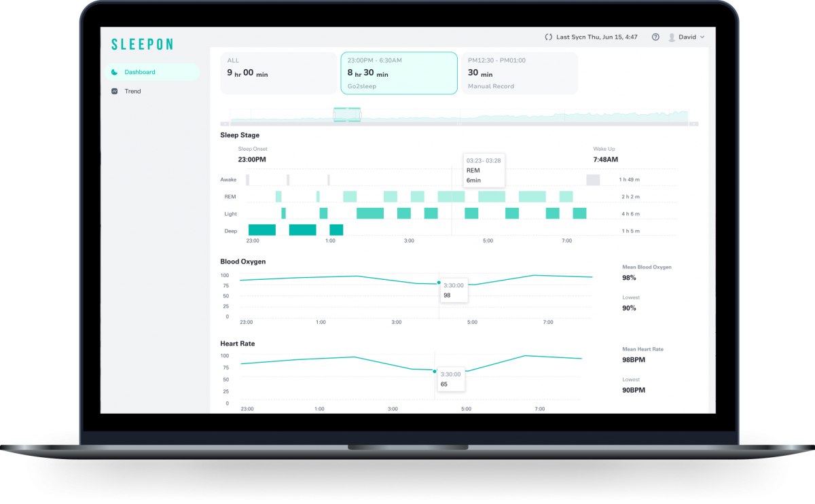
Task: Select the Go2sleep 8 hr 30 min card
Action: coord(399,73)
